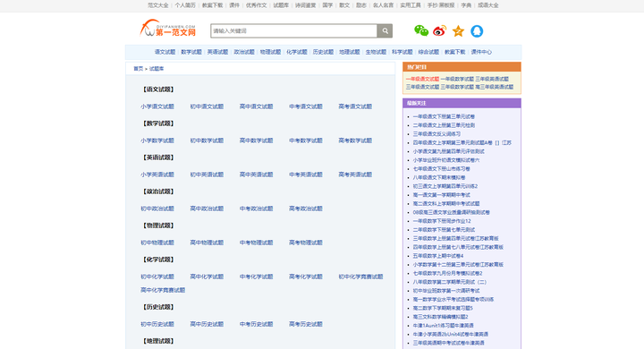Image resolution: width=644 pixels, height=349 pixels.
Task: Select 课件中心 in the navigation bar
Action: 481,52
